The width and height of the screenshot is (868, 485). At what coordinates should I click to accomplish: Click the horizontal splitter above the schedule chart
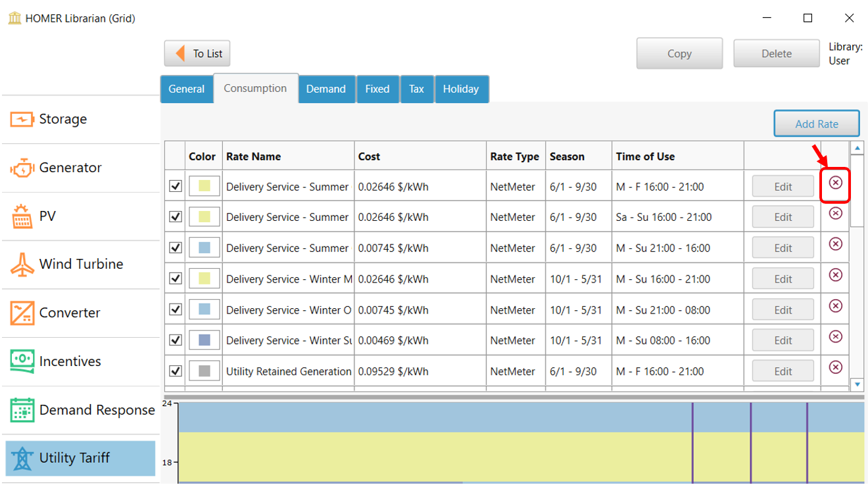[514, 397]
